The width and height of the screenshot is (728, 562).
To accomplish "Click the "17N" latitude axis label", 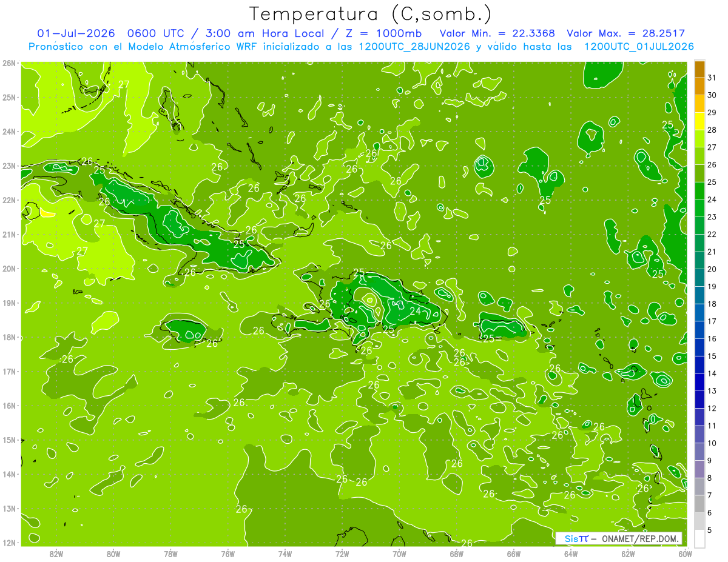I will coord(9,372).
